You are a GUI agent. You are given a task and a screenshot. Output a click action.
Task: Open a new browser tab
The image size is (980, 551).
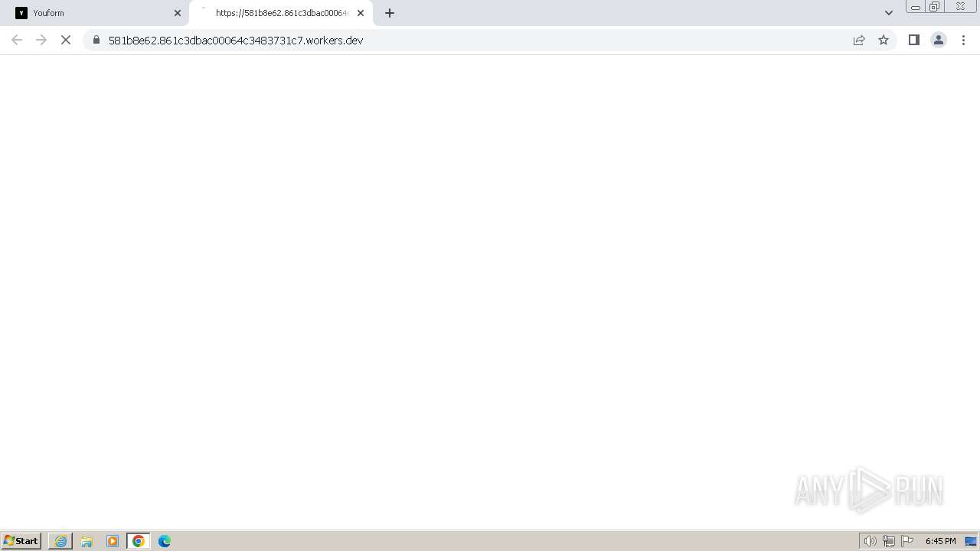(x=390, y=13)
